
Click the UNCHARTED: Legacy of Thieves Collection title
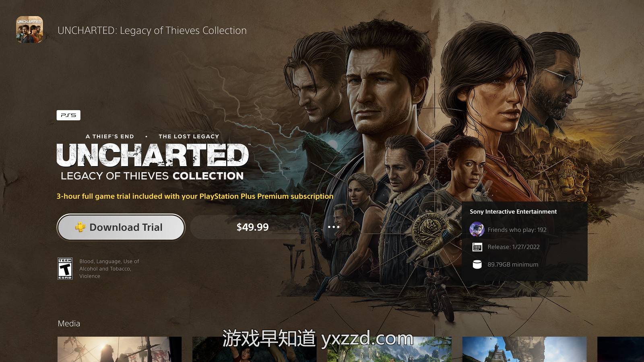coord(152,31)
